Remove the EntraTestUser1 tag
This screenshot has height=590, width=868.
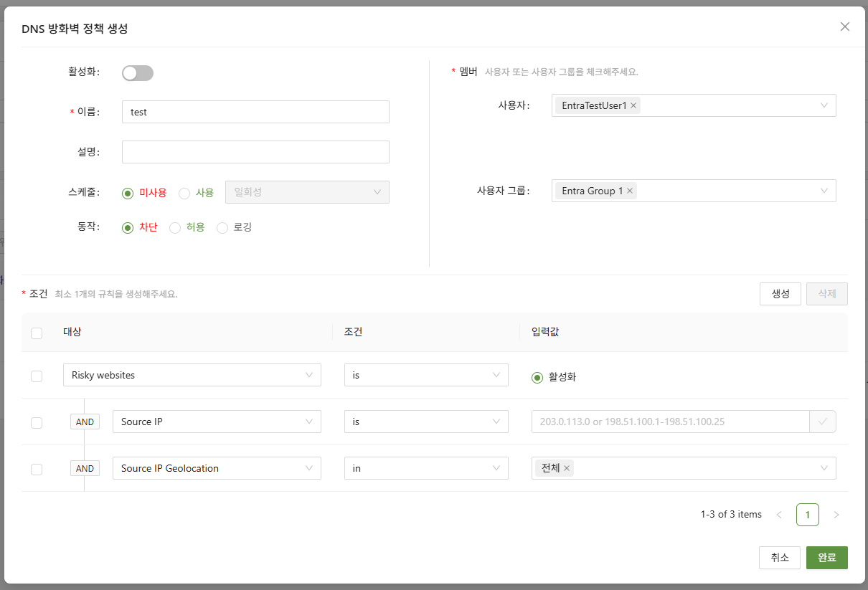tap(633, 106)
